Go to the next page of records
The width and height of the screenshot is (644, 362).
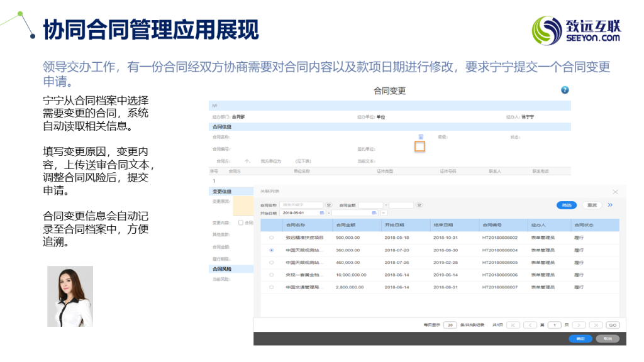[x=579, y=325]
